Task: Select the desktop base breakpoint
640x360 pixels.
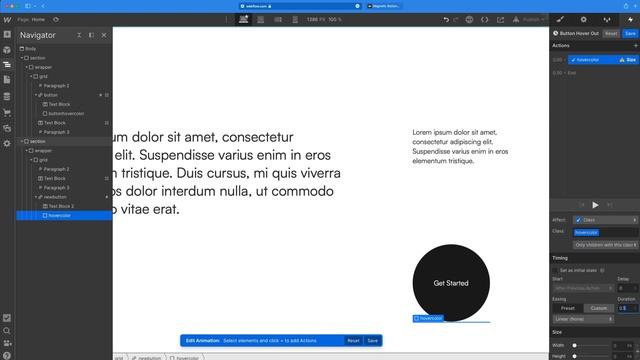Action: [244, 19]
